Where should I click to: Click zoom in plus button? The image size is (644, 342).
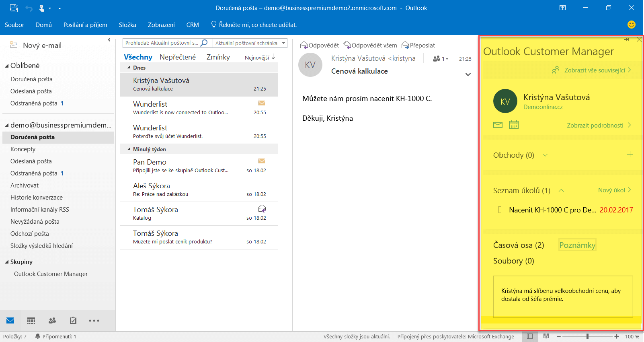pyautogui.click(x=617, y=336)
